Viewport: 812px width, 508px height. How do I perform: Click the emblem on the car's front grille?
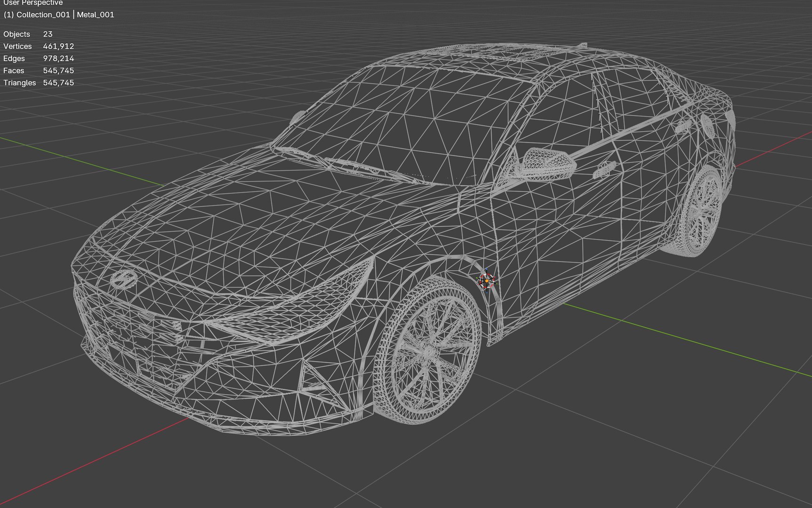pos(124,279)
